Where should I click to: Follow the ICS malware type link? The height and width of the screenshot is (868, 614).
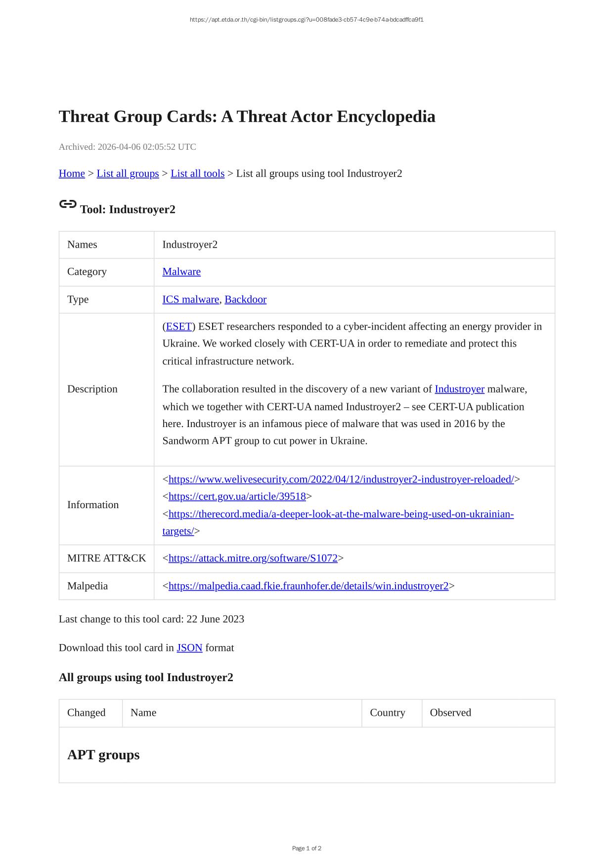coord(190,300)
